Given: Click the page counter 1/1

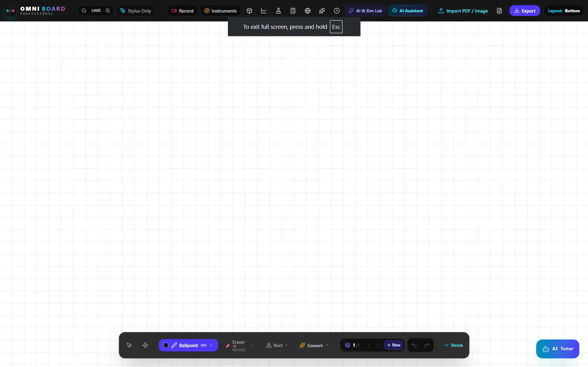Looking at the screenshot, I should [x=356, y=345].
